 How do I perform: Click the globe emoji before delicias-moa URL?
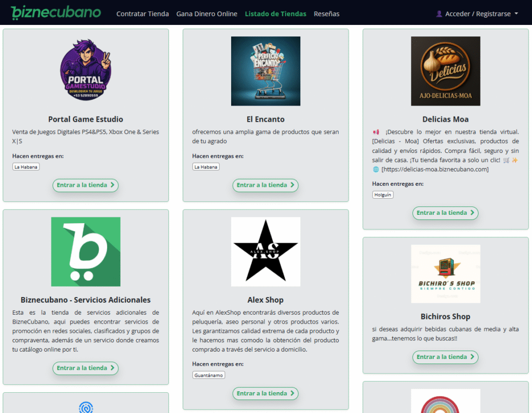[x=376, y=170]
